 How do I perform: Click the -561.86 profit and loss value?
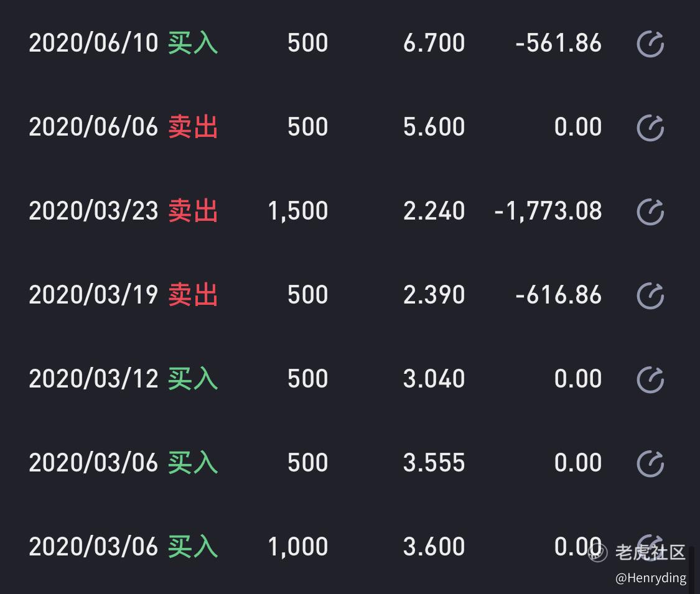pyautogui.click(x=558, y=44)
